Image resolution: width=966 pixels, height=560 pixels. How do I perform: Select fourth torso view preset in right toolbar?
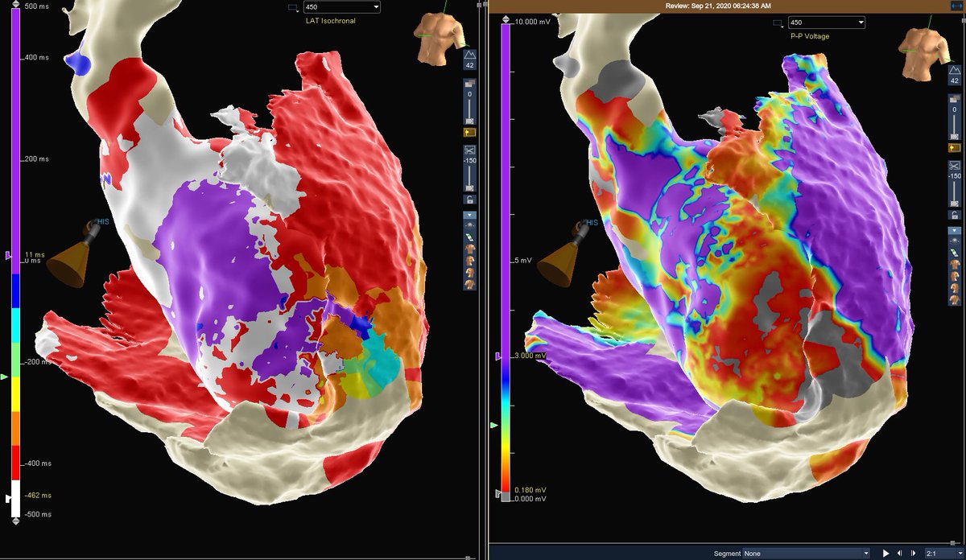coord(955,299)
